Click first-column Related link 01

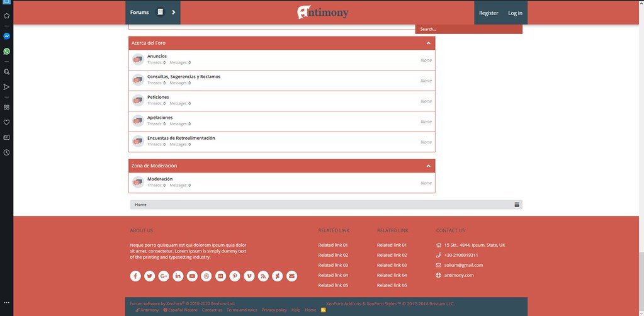[333, 245]
